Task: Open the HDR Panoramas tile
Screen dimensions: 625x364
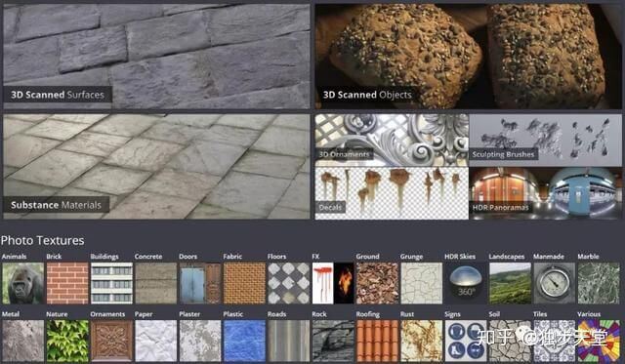Action: click(x=546, y=193)
